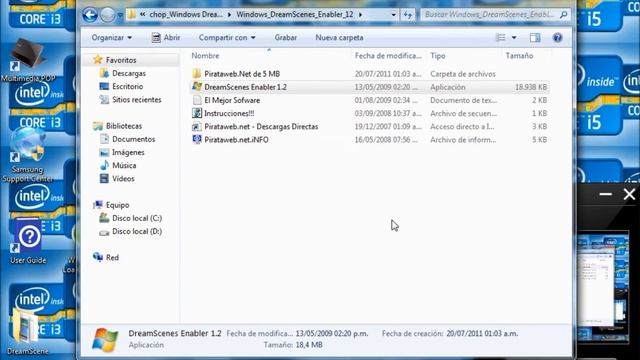Create a Nueva carpeta
Screen dimensions: 640x360
tap(339, 38)
